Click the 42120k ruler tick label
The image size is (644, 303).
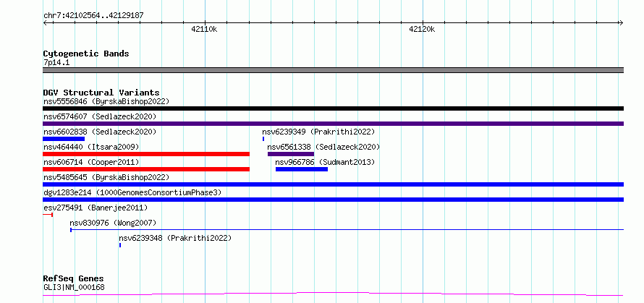pyautogui.click(x=422, y=29)
